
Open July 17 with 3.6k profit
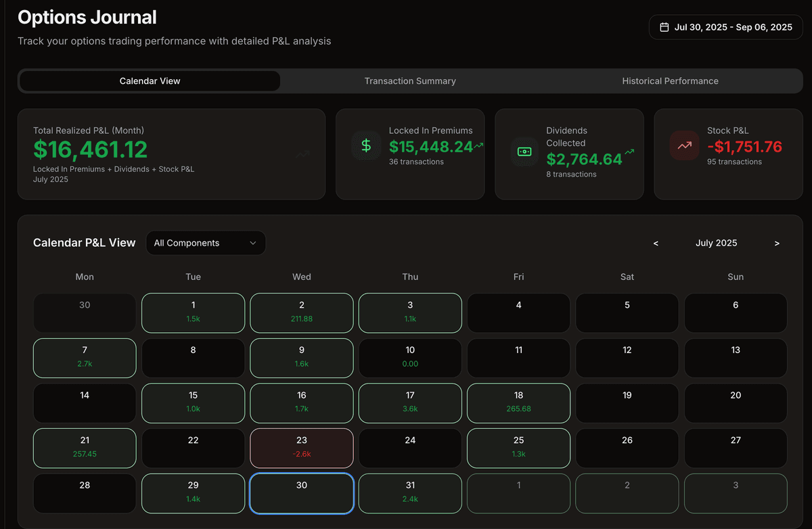point(410,402)
